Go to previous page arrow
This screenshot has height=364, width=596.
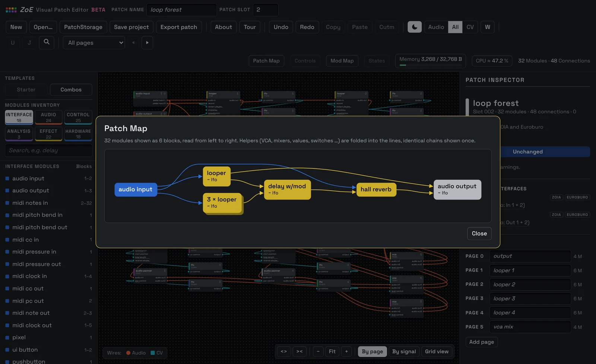click(x=133, y=42)
